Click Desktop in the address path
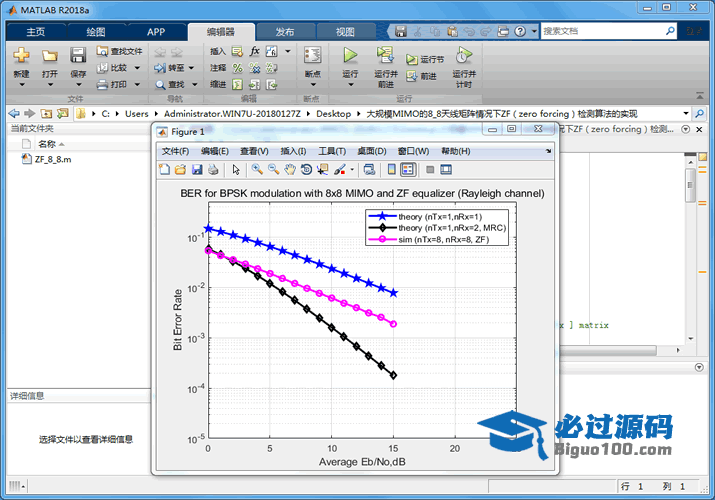 coord(334,113)
